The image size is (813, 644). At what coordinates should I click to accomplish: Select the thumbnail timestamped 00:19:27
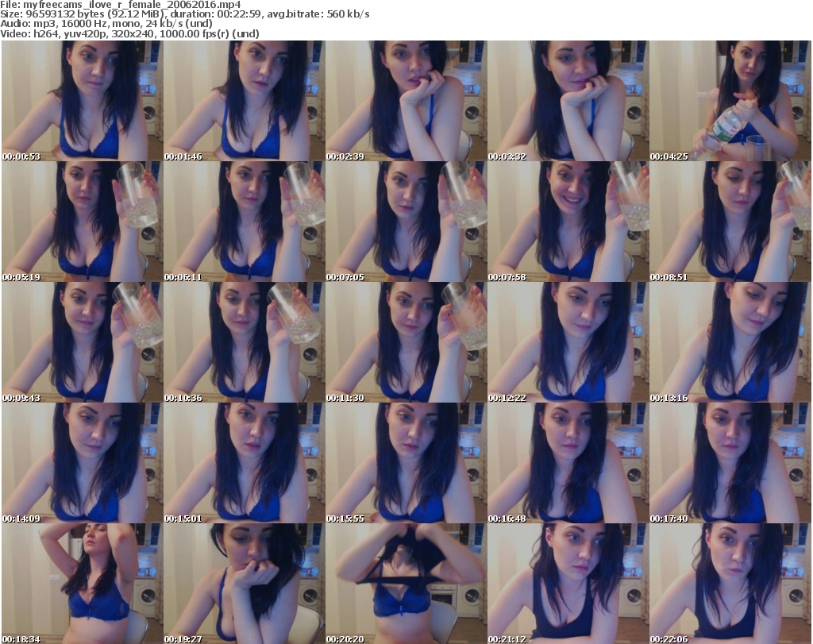245,584
